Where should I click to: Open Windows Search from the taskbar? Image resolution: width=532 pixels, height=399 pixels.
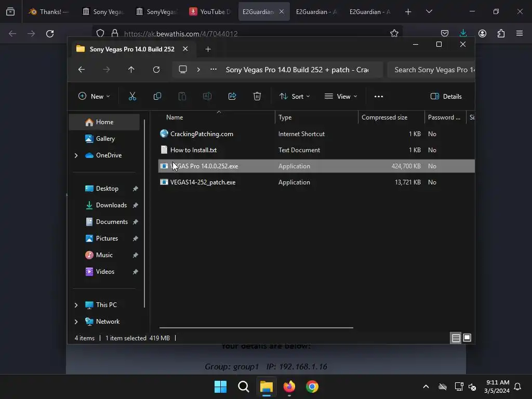pos(243,387)
